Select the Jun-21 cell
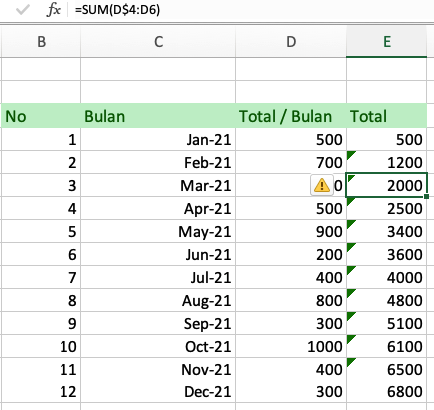This screenshot has width=434, height=410. click(158, 254)
